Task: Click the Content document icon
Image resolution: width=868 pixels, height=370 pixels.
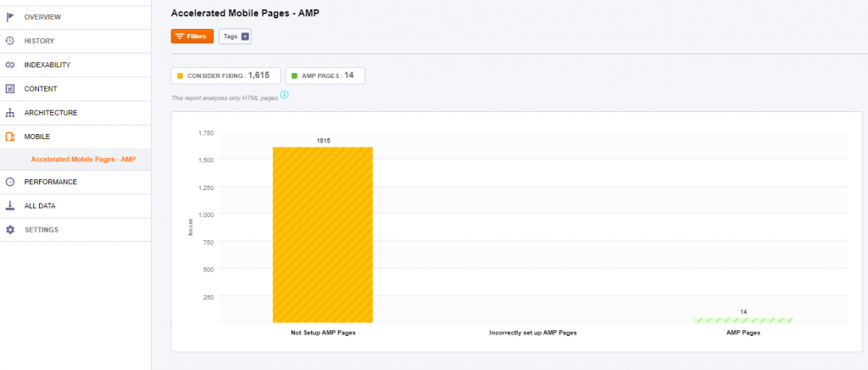Action: pos(10,88)
